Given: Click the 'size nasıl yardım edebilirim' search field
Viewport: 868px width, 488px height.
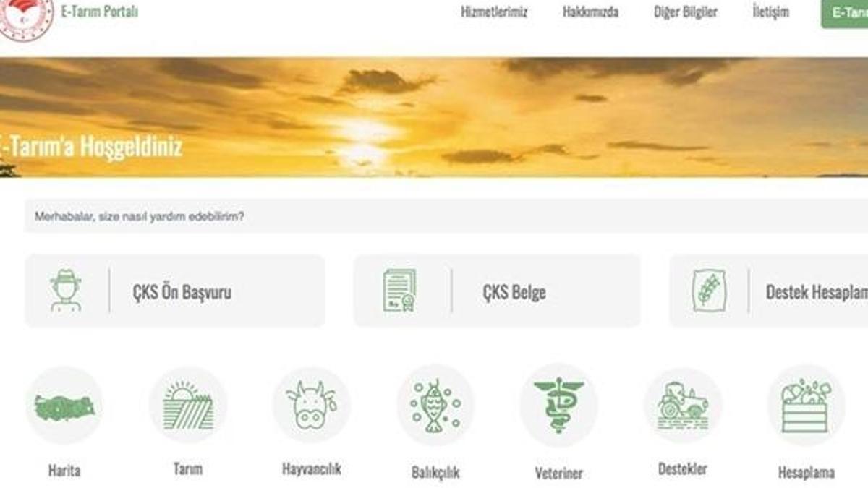Looking at the screenshot, I should click(446, 216).
